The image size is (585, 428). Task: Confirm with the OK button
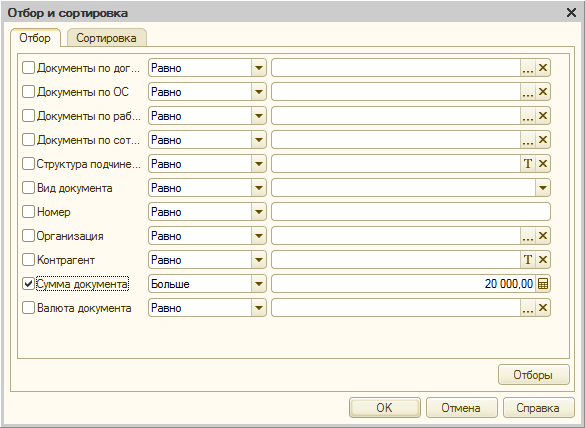pyautogui.click(x=385, y=407)
